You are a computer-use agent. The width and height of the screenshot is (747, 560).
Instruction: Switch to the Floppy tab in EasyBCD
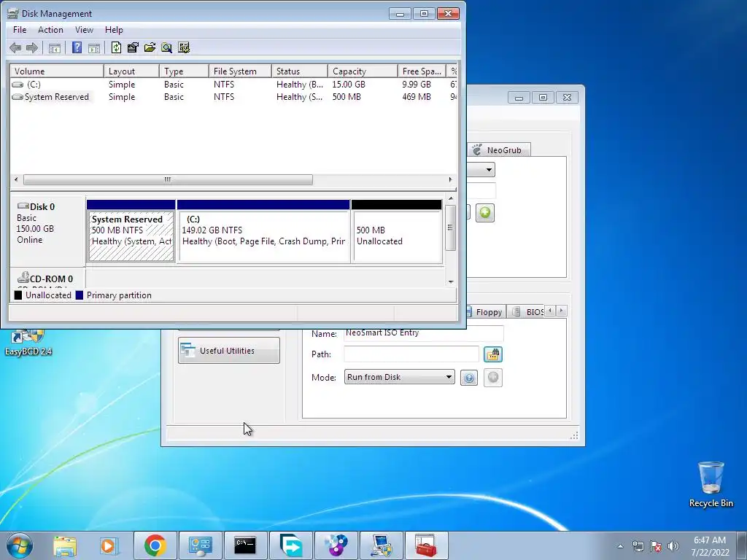484,312
